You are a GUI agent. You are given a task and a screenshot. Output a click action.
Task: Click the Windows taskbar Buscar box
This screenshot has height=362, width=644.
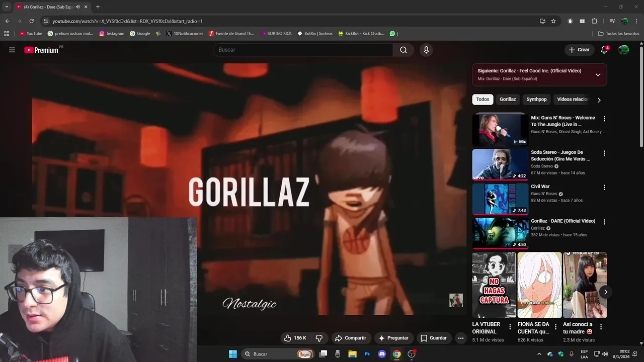pos(277,354)
